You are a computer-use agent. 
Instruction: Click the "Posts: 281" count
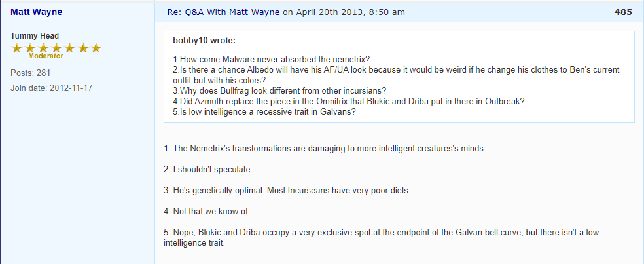[31, 73]
